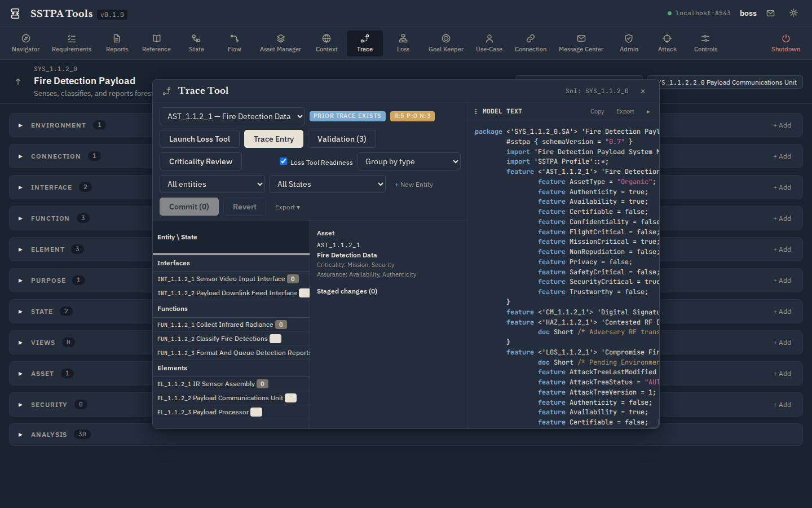This screenshot has height=508, width=812.
Task: Expand the STATE section
Action: click(x=20, y=312)
